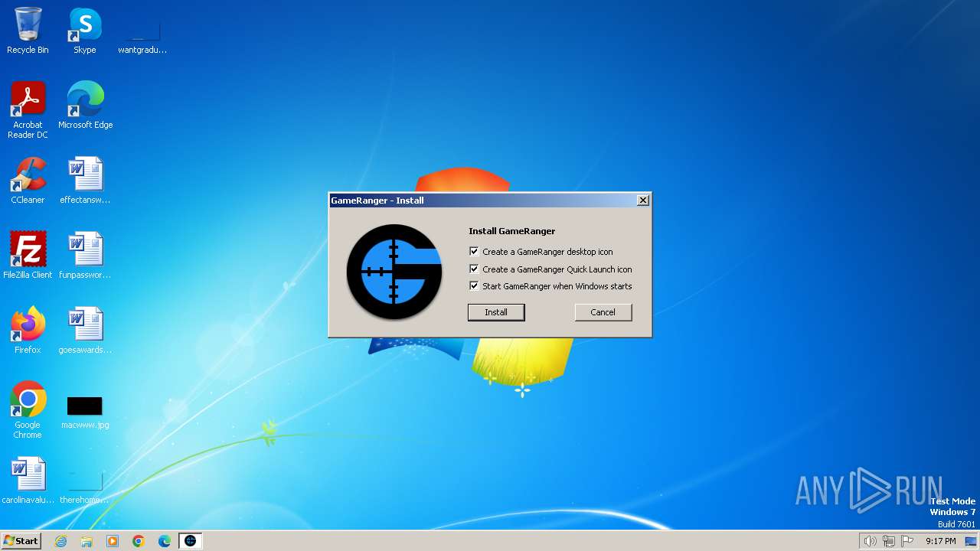The height and width of the screenshot is (551, 980).
Task: Open Google Chrome desktop shortcut
Action: tap(28, 410)
